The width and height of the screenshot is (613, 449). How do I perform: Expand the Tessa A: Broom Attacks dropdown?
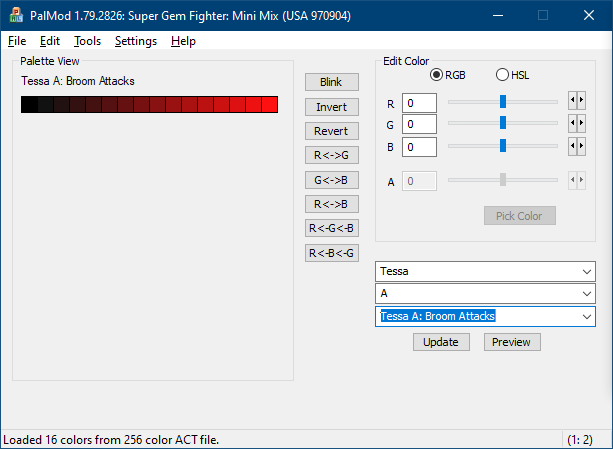click(586, 317)
